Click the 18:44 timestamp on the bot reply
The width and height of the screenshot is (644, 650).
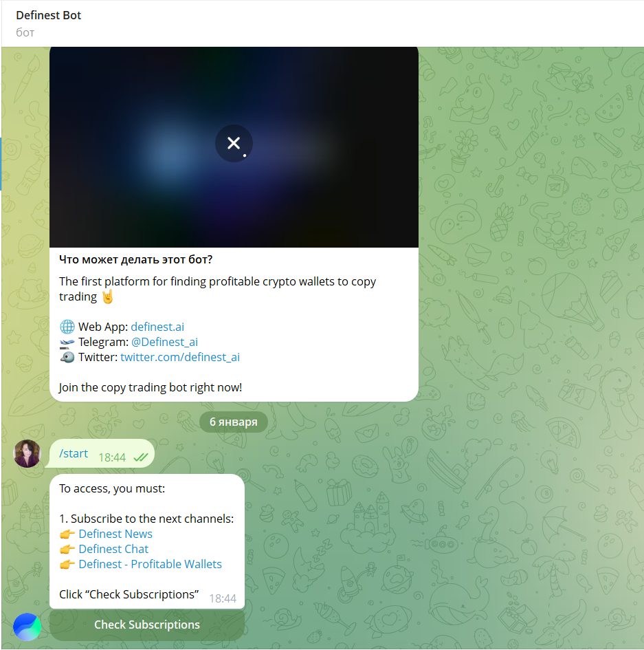[223, 598]
